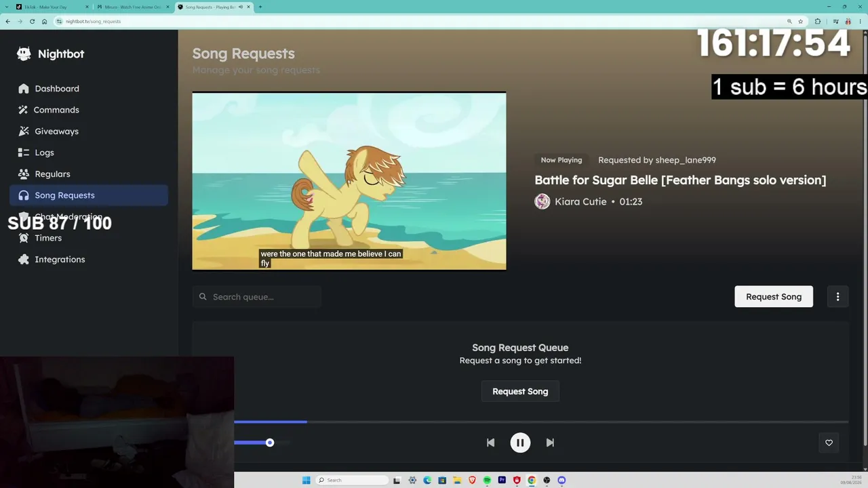Favorite the current song with heart icon
This screenshot has height=488, width=868.
tap(829, 443)
